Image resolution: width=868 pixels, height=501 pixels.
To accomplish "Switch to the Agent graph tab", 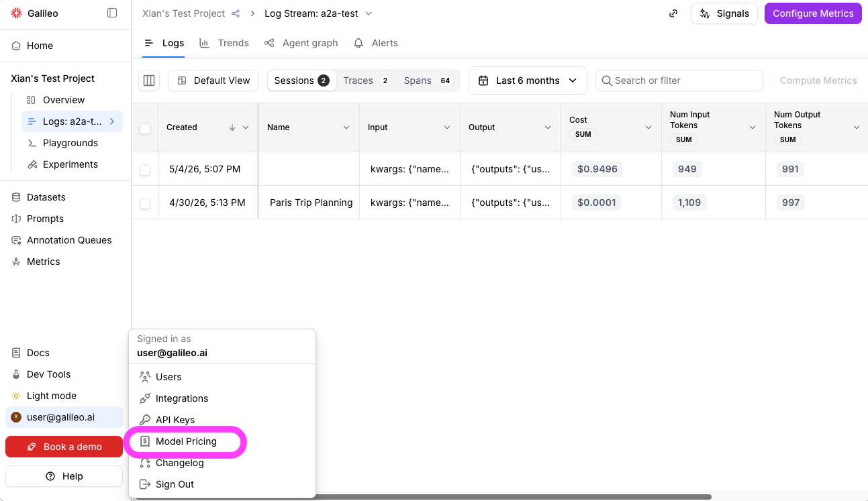I will [301, 43].
